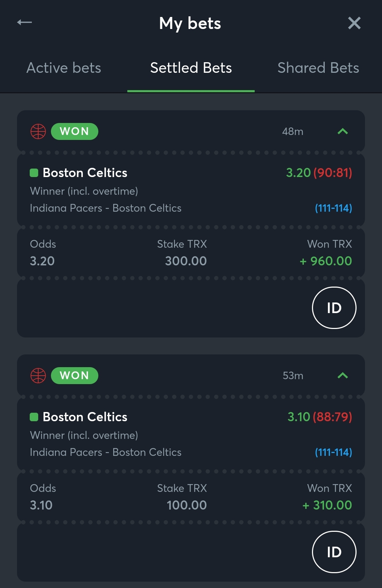Screen dimensions: 382x588
Task: Close the My bets panel
Action: [354, 23]
